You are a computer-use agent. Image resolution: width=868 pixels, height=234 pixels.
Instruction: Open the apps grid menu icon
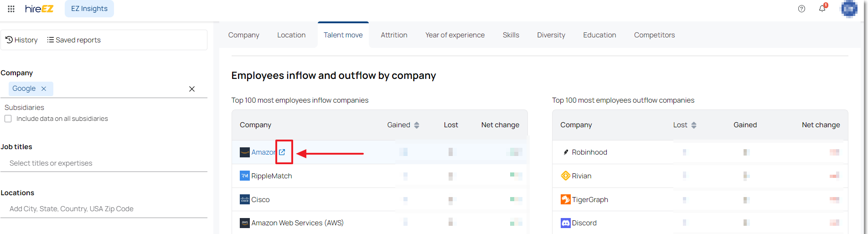pyautogui.click(x=11, y=9)
